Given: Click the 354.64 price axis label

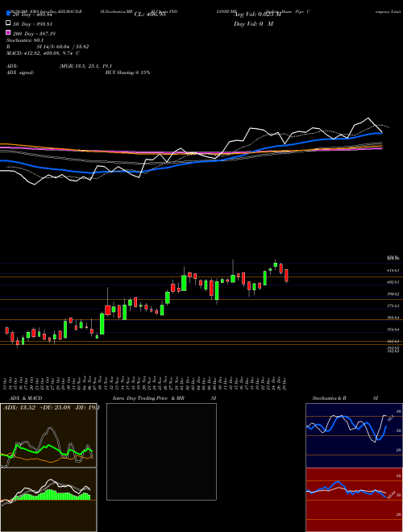Looking at the screenshot, I should [393, 330].
